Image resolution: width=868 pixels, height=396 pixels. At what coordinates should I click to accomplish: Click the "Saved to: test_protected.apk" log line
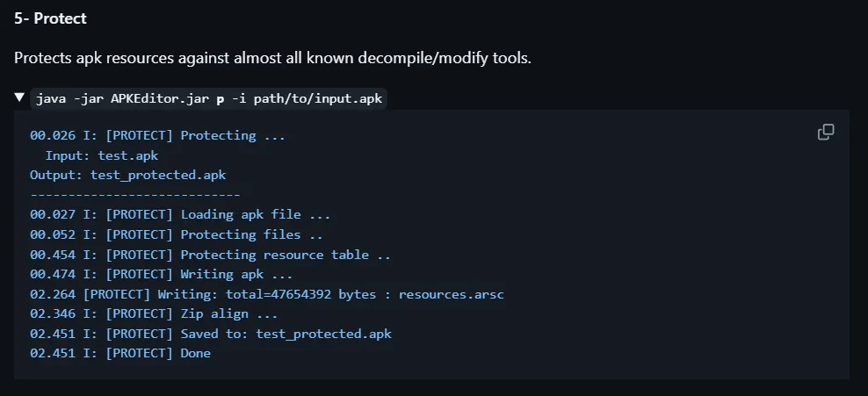point(210,334)
